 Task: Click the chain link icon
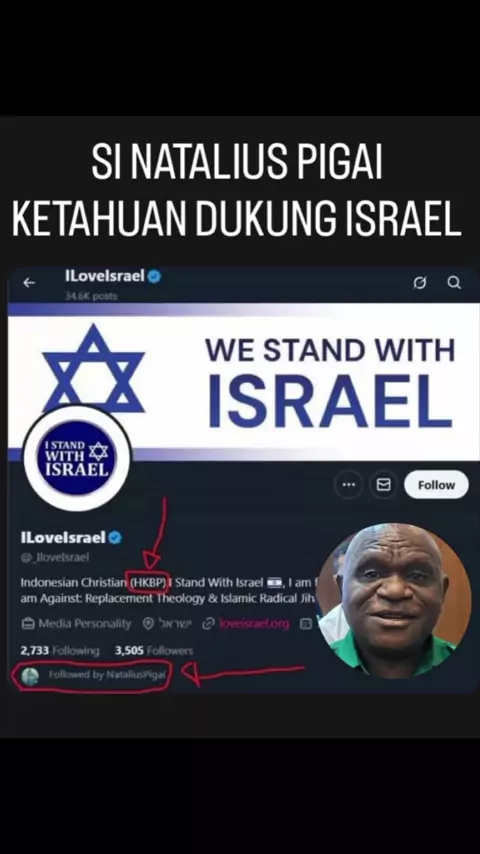[x=208, y=624]
